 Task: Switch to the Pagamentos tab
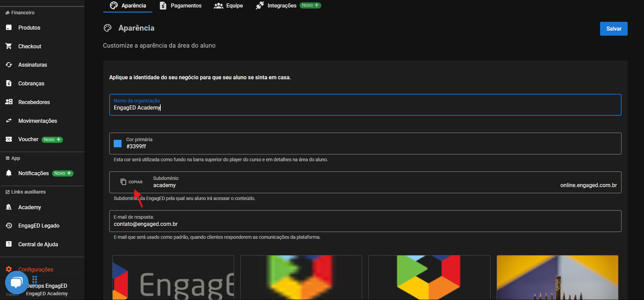pos(181,6)
